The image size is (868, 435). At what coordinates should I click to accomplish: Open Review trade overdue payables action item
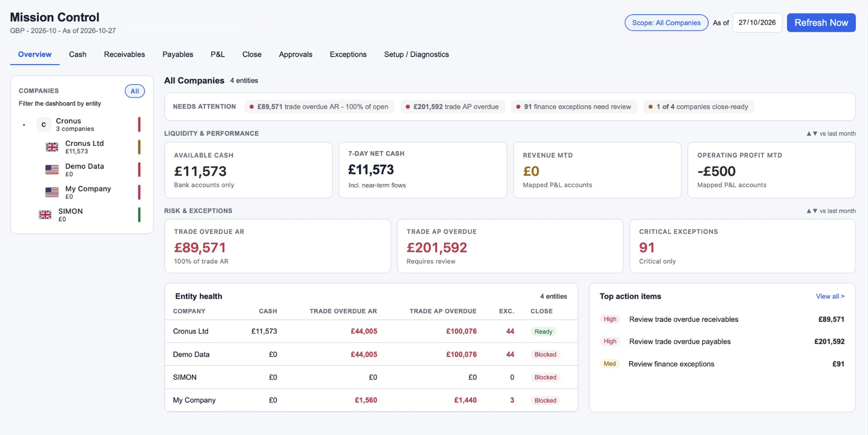coord(722,341)
